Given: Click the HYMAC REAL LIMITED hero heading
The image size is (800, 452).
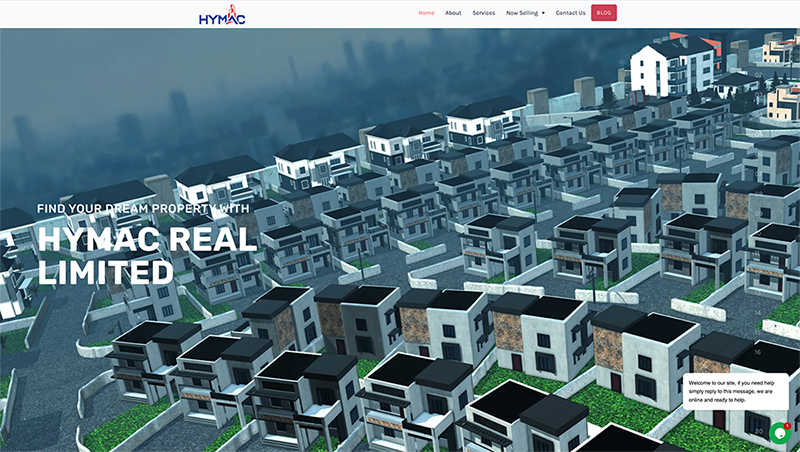Looking at the screenshot, I should pos(147,255).
